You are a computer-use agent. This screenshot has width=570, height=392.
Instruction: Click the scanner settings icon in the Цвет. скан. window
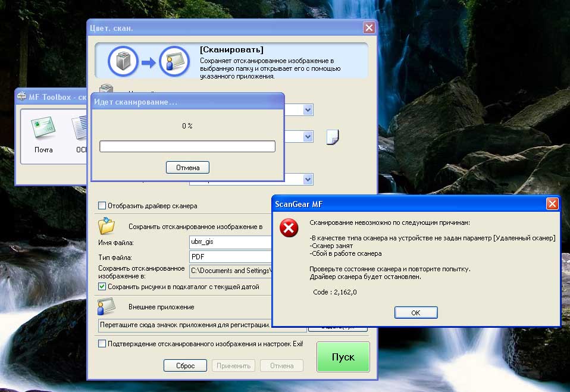point(106,88)
